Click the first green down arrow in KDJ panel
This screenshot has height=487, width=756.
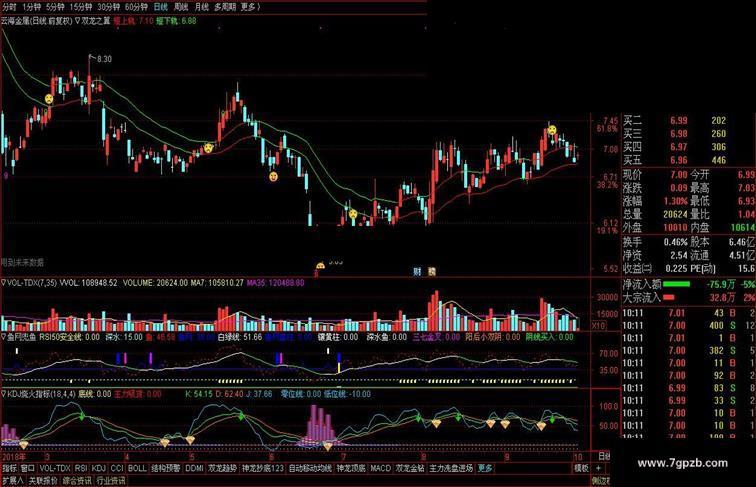82,416
